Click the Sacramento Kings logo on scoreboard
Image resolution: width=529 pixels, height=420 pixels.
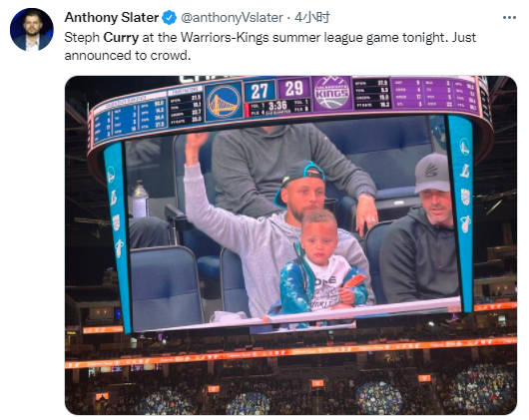coord(331,93)
